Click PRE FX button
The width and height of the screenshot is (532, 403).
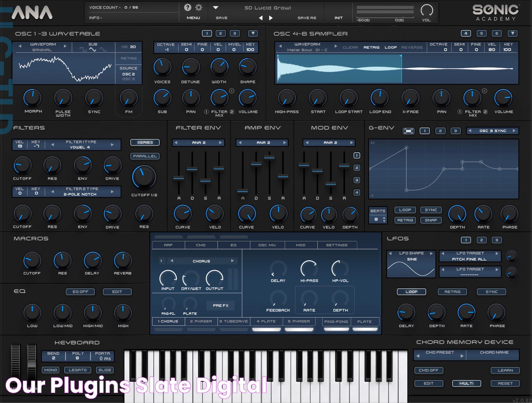point(221,305)
